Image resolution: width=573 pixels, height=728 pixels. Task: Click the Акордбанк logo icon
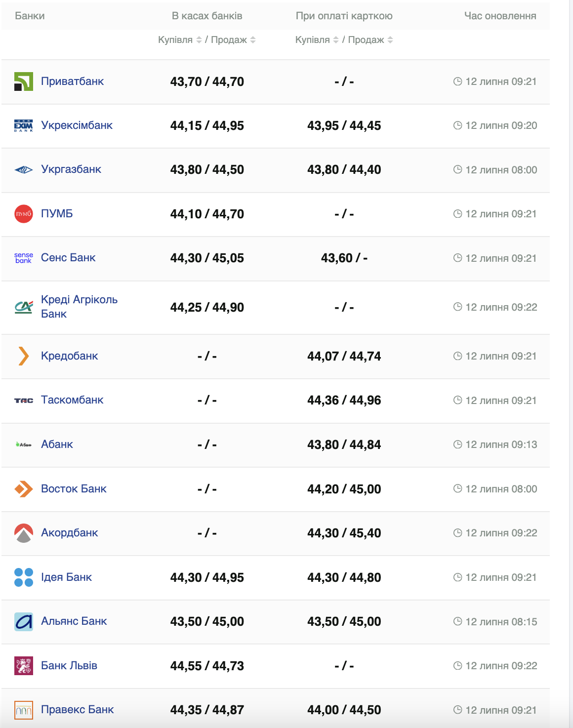pos(24,533)
